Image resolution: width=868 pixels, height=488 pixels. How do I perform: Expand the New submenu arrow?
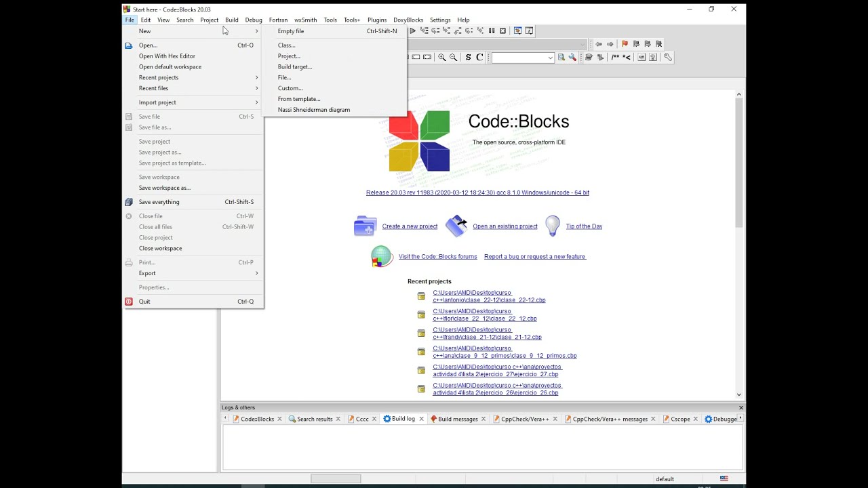[x=256, y=31]
